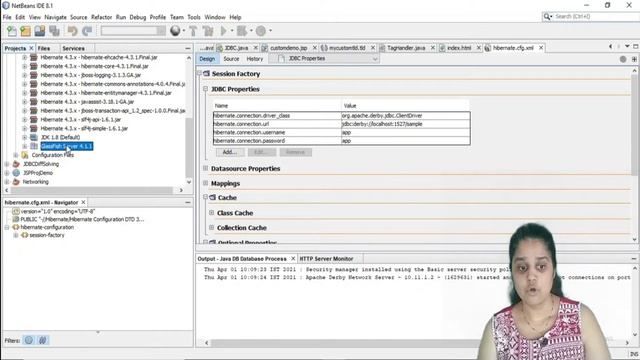The width and height of the screenshot is (640, 360).
Task: Open the JDBC Properties section dropdown
Action: tap(324, 59)
